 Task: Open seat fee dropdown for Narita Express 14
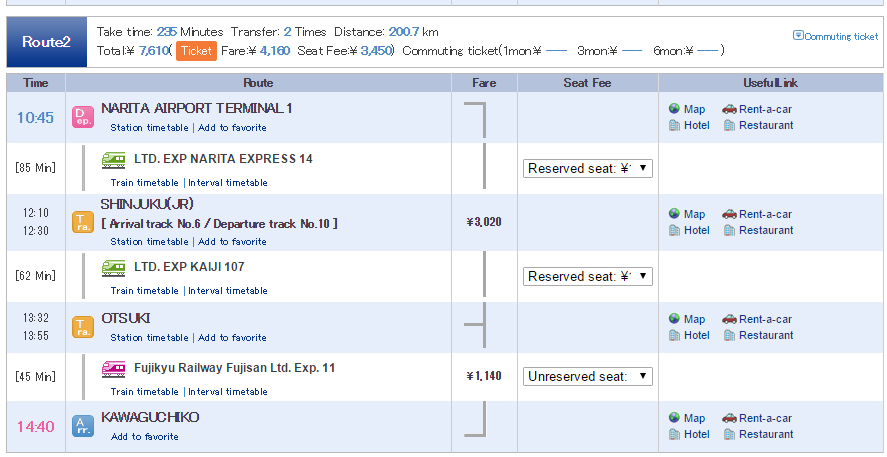pyautogui.click(x=587, y=169)
